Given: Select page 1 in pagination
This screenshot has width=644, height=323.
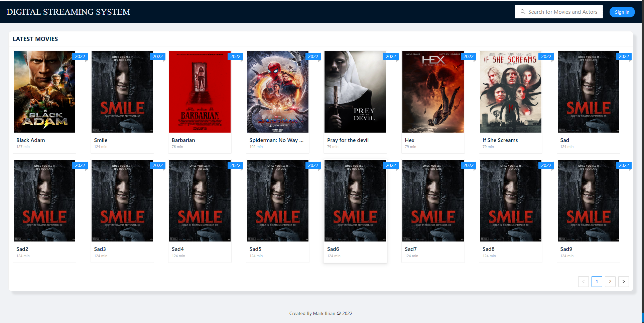Looking at the screenshot, I should 597,282.
